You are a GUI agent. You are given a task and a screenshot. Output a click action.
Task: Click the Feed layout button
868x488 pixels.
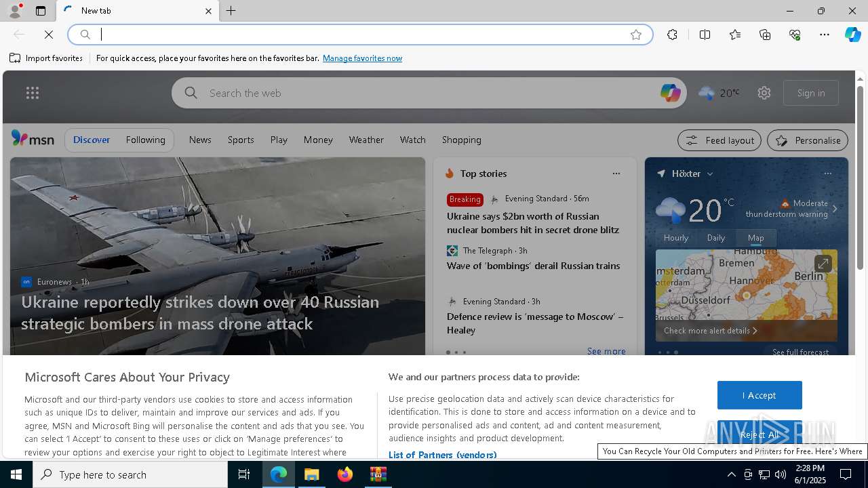(719, 140)
